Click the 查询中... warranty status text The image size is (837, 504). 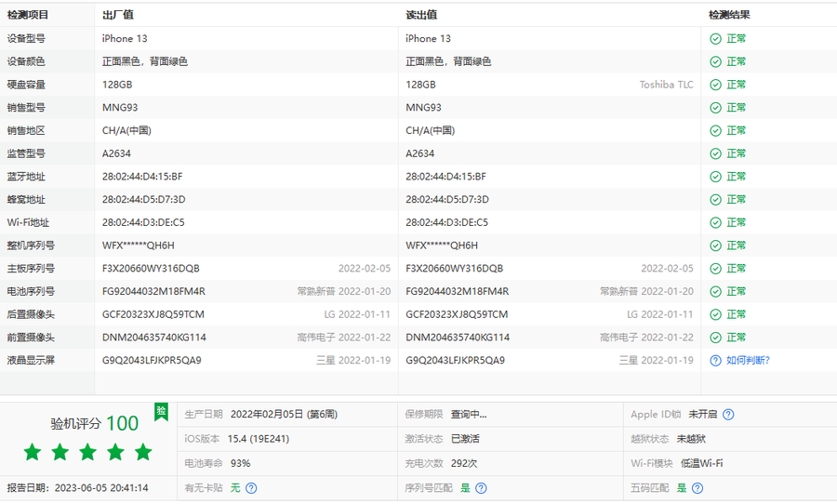(469, 415)
